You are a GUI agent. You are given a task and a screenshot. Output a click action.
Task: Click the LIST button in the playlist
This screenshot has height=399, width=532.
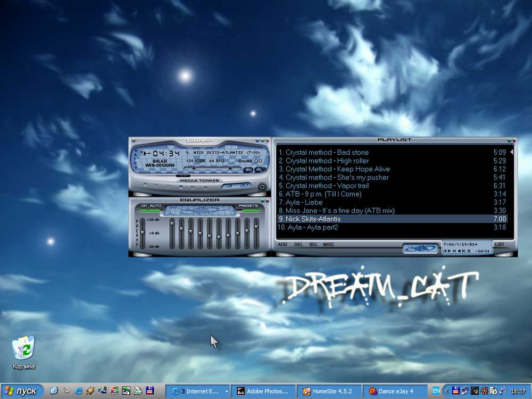tap(500, 245)
